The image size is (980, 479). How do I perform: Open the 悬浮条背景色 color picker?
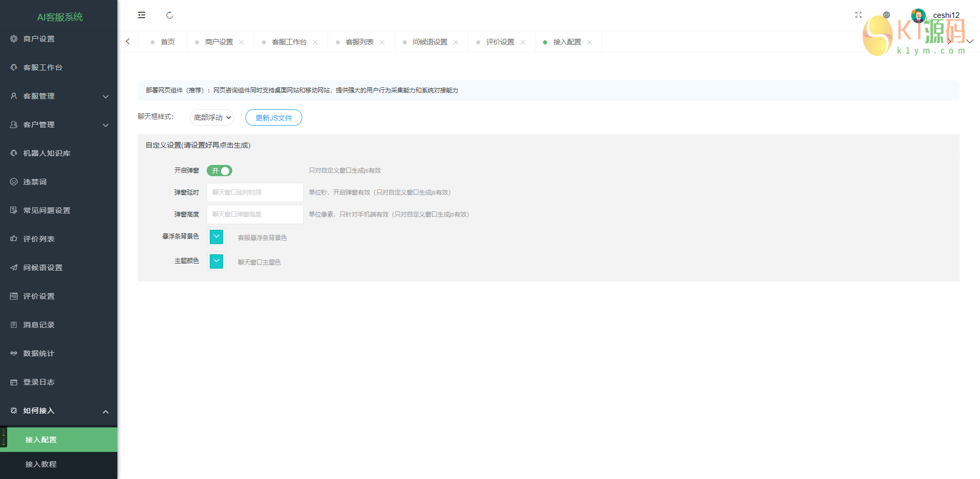216,236
